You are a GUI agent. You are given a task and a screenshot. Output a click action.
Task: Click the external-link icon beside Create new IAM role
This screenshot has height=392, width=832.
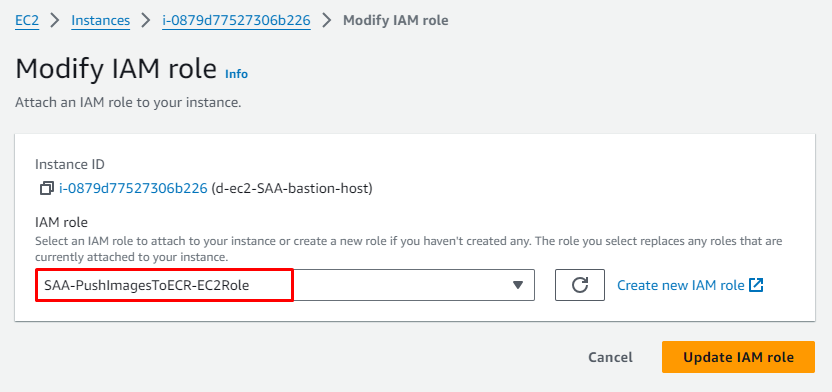pos(756,285)
